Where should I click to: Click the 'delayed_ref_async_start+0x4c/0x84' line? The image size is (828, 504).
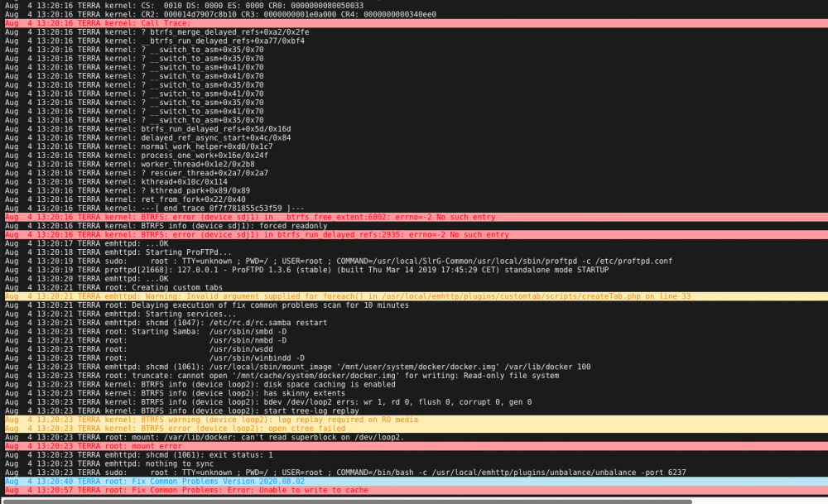tap(148, 137)
